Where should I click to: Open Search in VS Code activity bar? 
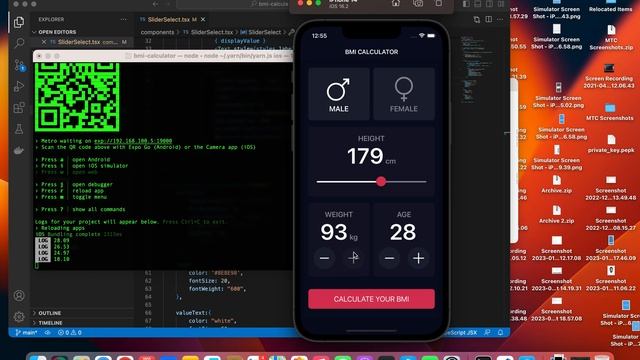(x=19, y=43)
